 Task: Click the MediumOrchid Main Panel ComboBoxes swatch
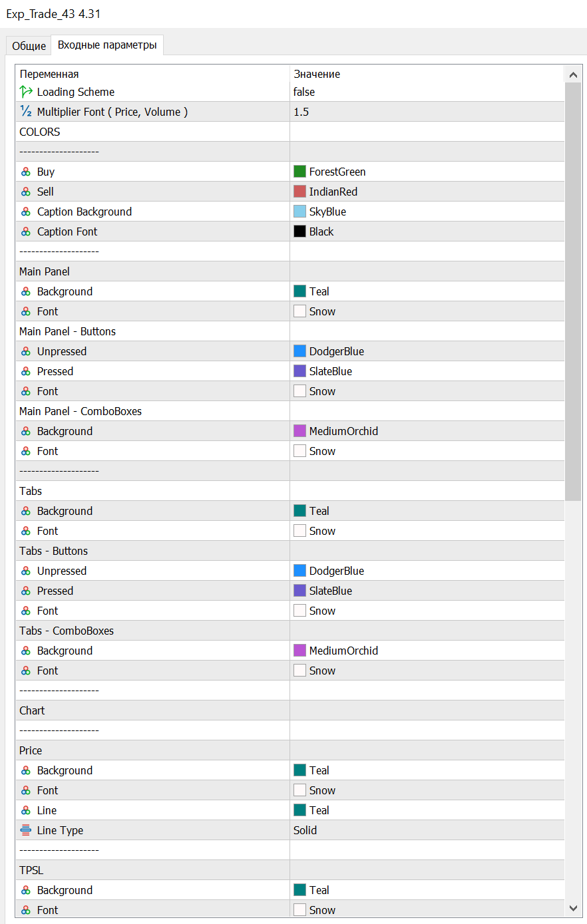coord(300,431)
